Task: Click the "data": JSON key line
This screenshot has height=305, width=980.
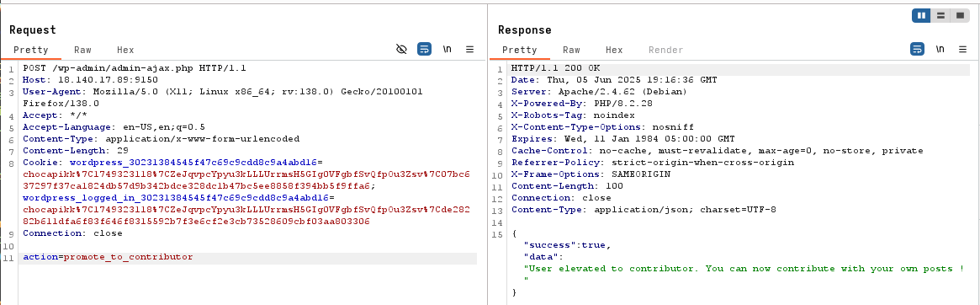Action: (543, 258)
